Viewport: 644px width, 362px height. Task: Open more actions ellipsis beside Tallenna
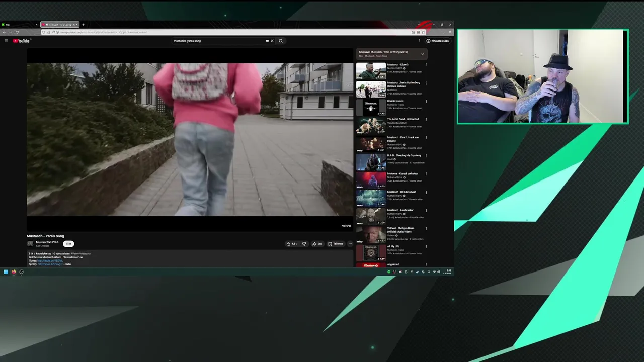(x=350, y=244)
